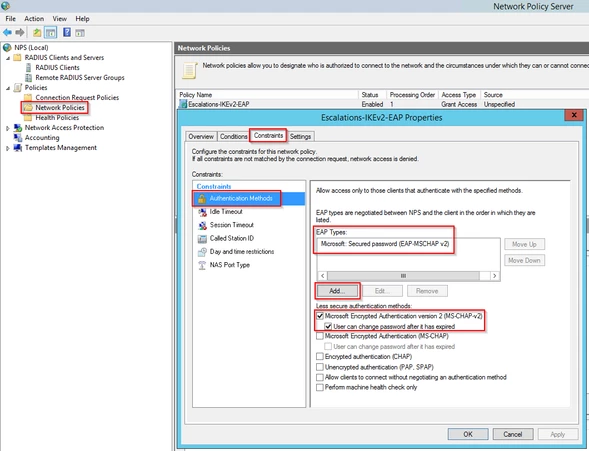
Task: Open the View menu
Action: point(59,19)
